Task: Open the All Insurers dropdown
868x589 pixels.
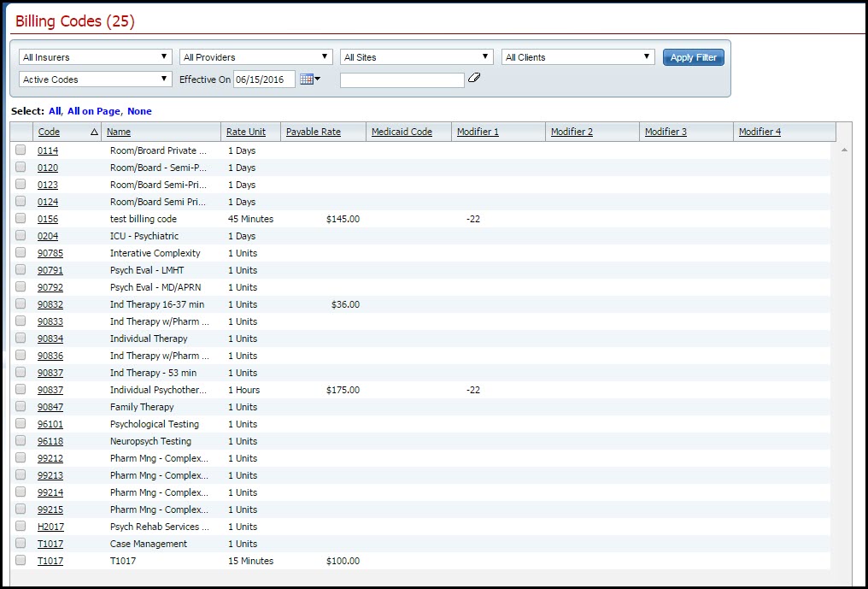Action: tap(96, 57)
